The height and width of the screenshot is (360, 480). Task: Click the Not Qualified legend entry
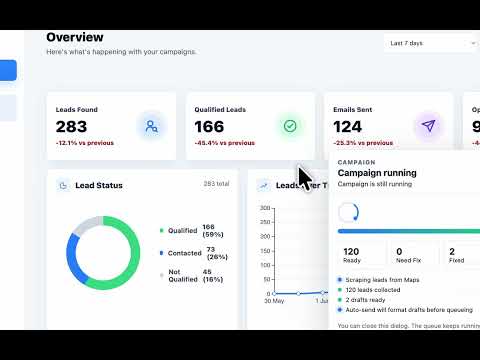(192, 276)
